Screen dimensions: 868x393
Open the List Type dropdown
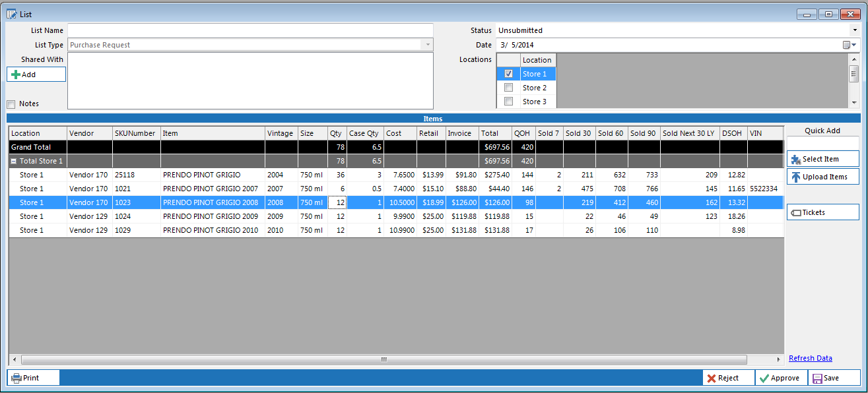coord(428,45)
